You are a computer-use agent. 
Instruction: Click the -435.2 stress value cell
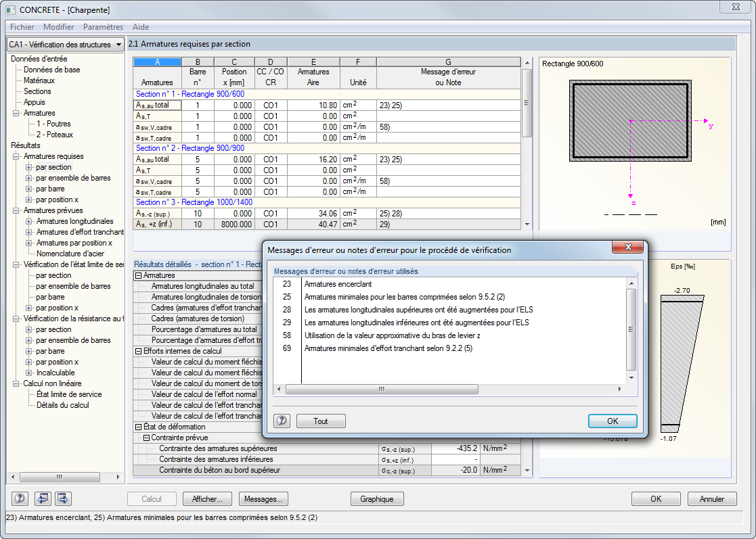tap(455, 448)
